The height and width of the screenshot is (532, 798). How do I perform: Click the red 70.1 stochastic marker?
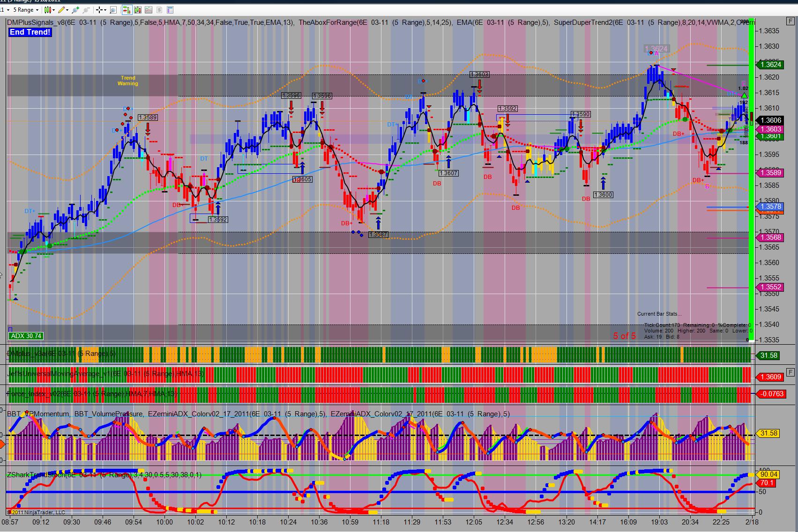pyautogui.click(x=767, y=483)
